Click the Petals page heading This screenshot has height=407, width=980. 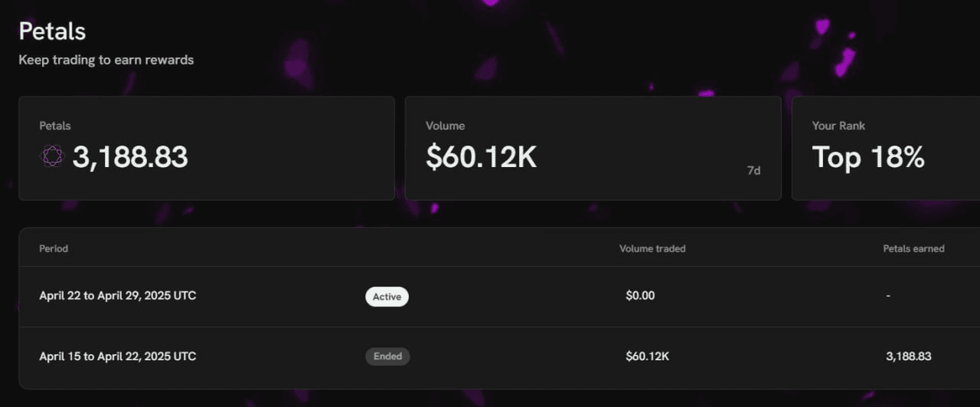point(52,31)
